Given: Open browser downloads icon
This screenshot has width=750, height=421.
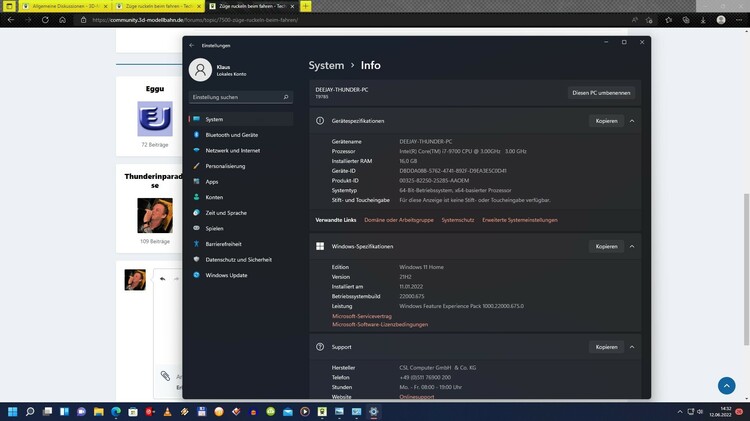Looking at the screenshot, I should click(x=703, y=20).
